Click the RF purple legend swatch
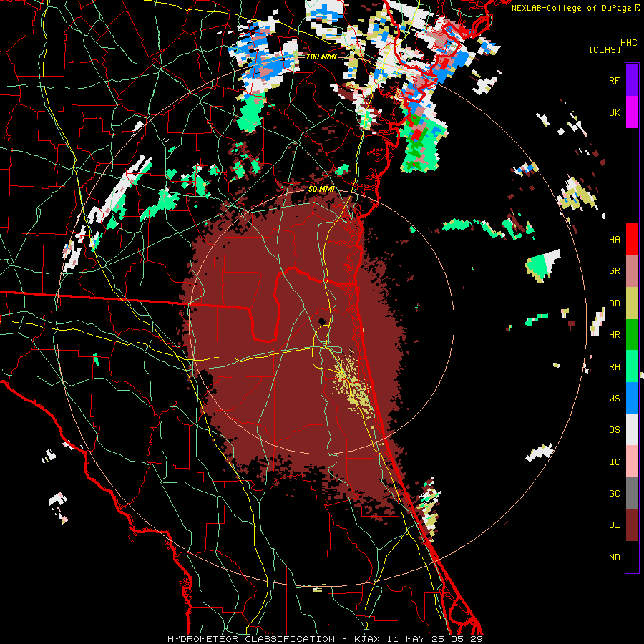644x644 pixels. pos(632,80)
